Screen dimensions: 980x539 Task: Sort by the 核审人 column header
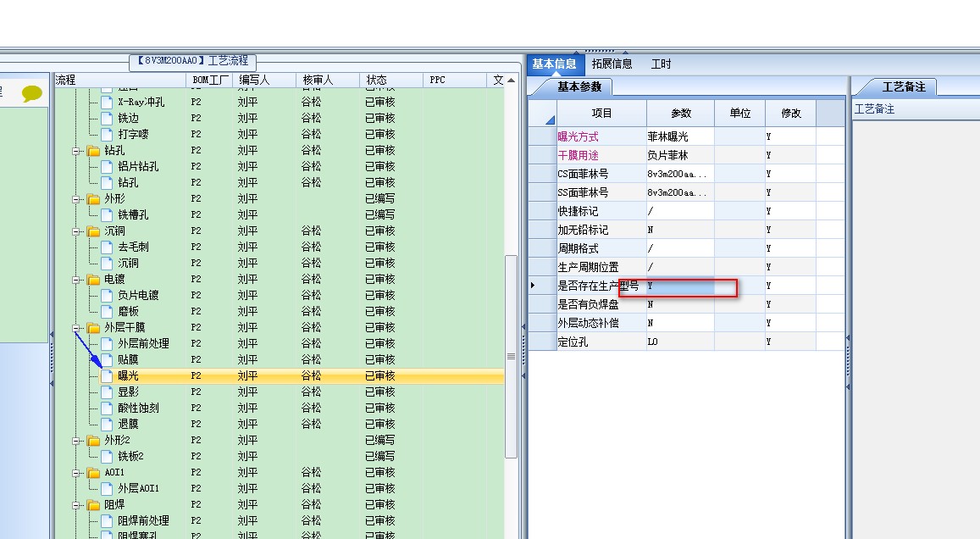[328, 80]
